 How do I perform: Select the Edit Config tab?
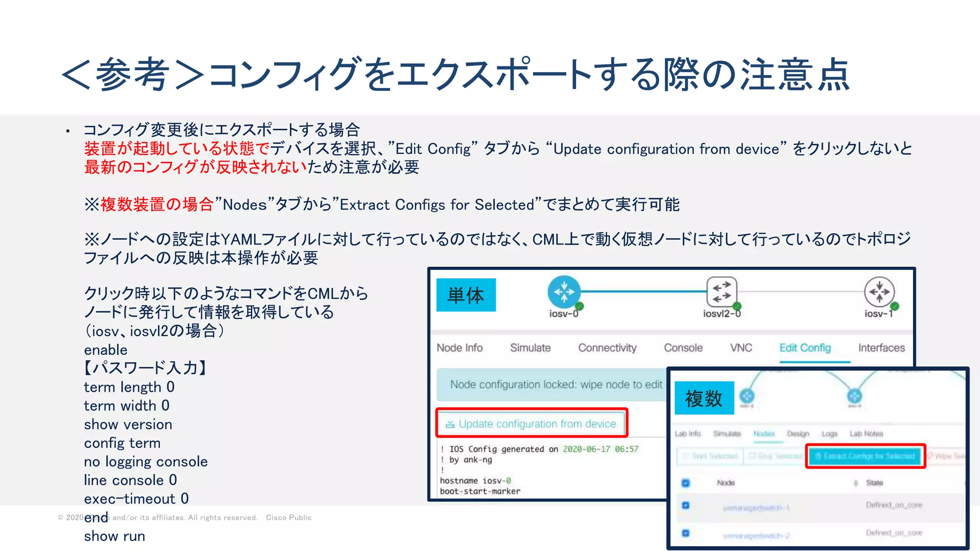point(805,348)
